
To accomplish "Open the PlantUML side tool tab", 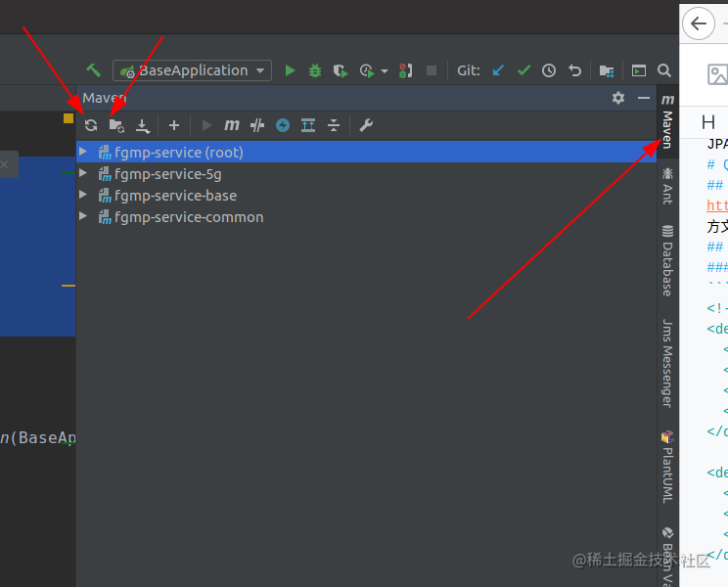I will point(667,468).
